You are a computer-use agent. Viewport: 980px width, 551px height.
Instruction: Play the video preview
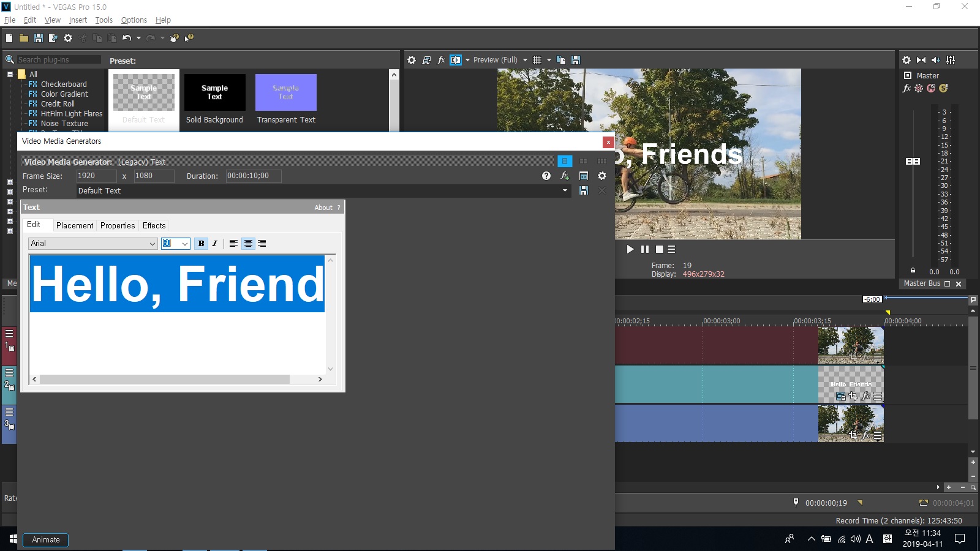tap(630, 249)
